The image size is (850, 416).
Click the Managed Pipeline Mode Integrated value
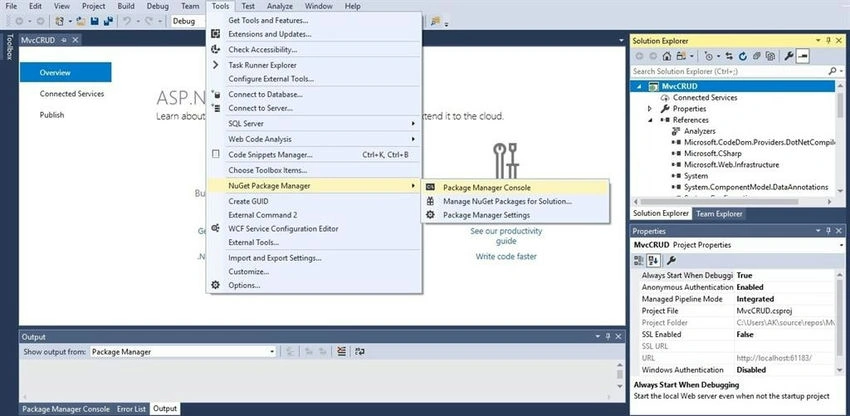pos(755,299)
